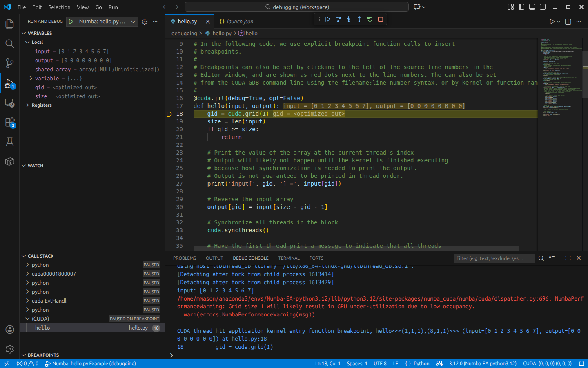Toggle the Secondary Side Bar
Image resolution: width=588 pixels, height=368 pixels.
tap(542, 7)
